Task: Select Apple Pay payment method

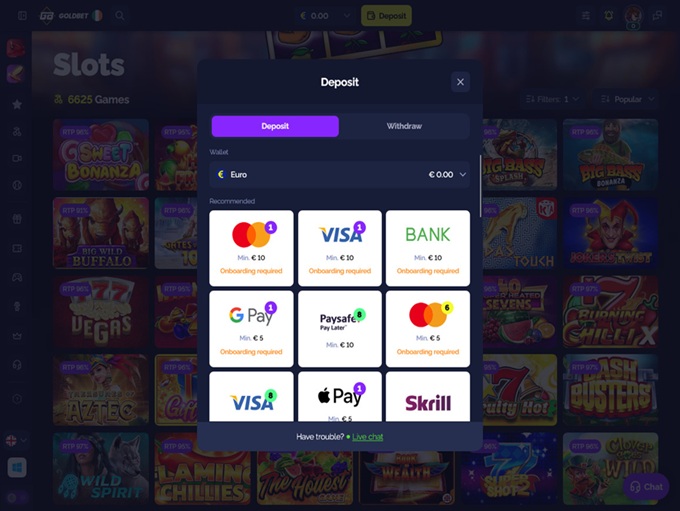Action: (340, 396)
